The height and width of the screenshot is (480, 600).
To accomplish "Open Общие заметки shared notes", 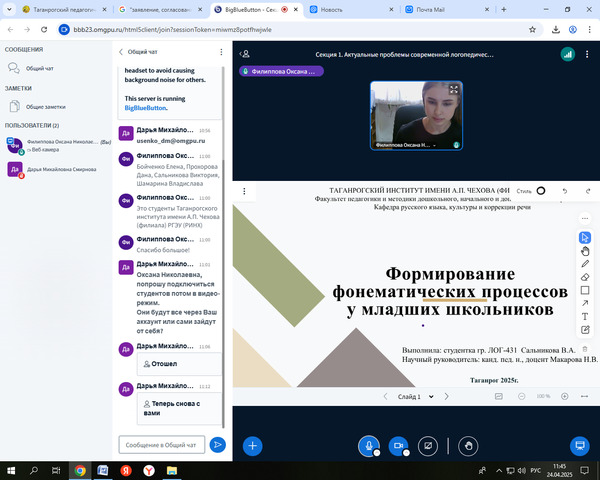I will click(x=45, y=106).
